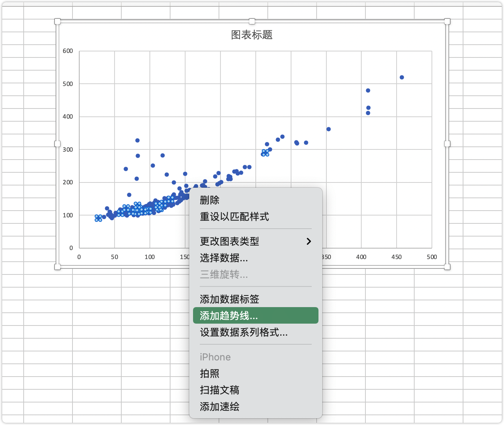Image resolution: width=504 pixels, height=425 pixels.
Task: Select 扫描文稿 to scan a document
Action: pos(219,390)
